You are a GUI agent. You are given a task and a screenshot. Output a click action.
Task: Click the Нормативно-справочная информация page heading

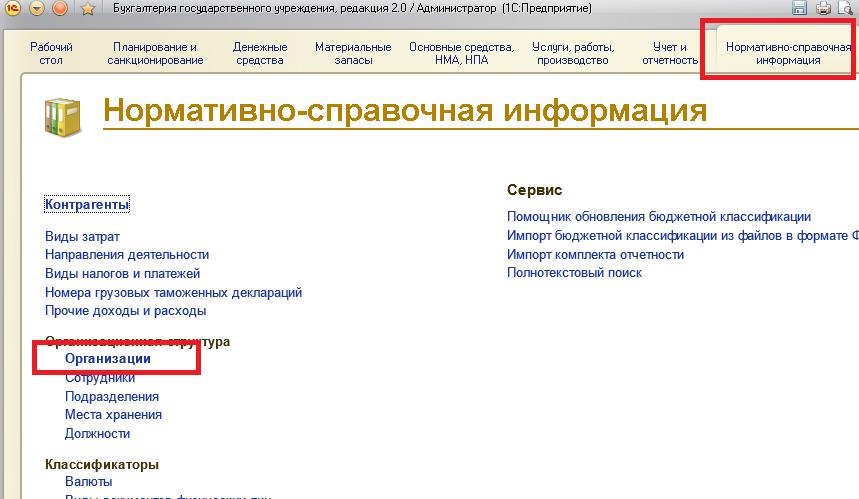click(405, 110)
